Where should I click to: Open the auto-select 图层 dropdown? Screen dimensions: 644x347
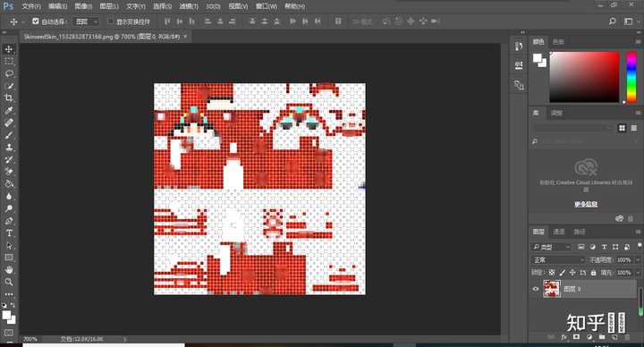87,21
